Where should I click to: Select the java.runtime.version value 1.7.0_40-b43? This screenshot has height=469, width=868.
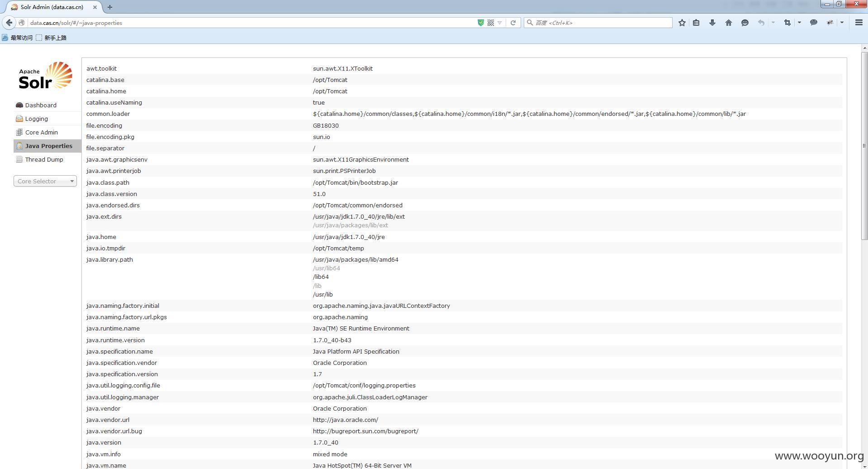[332, 340]
